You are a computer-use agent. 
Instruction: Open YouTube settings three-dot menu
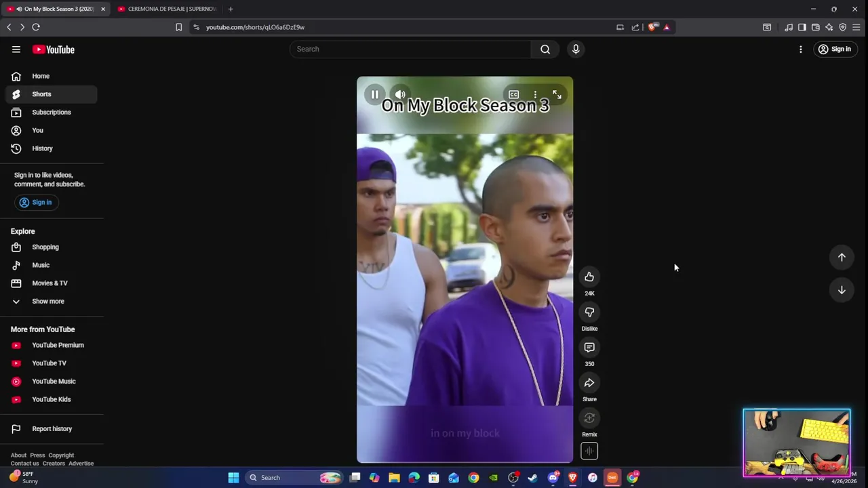(x=801, y=49)
